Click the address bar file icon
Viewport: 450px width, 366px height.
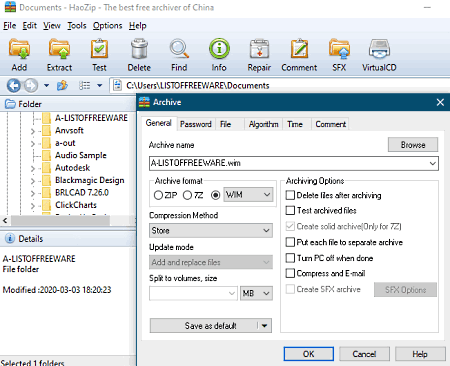117,85
